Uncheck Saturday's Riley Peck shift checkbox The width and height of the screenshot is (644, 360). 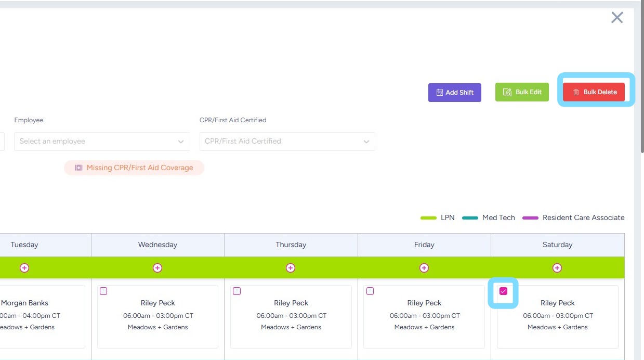503,291
